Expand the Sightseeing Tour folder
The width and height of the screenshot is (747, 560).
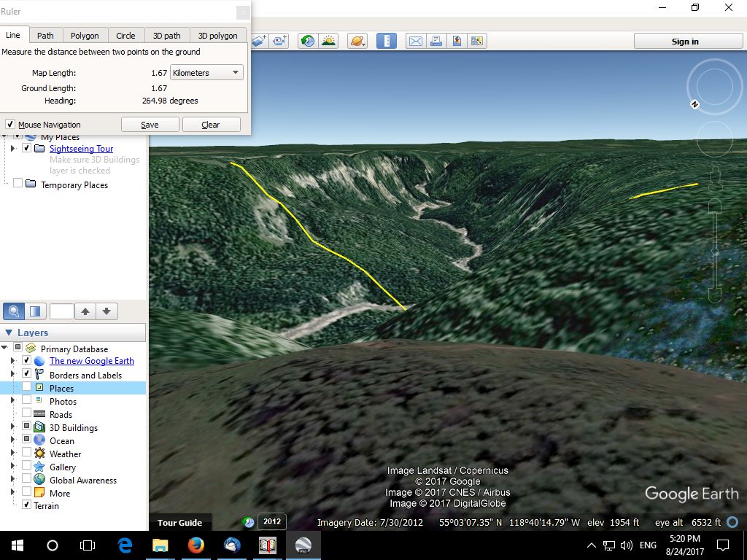13,149
